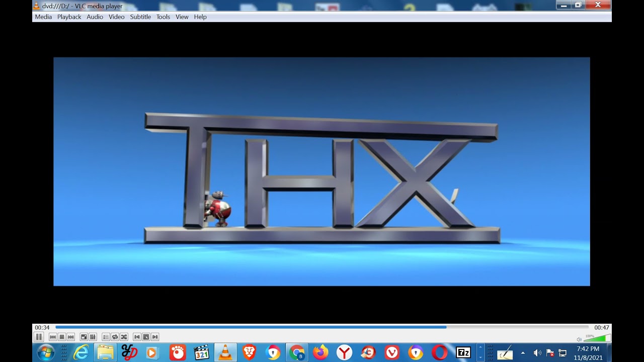Screen dimensions: 644x362
Task: Stop playback in VLC
Action: click(x=62, y=337)
